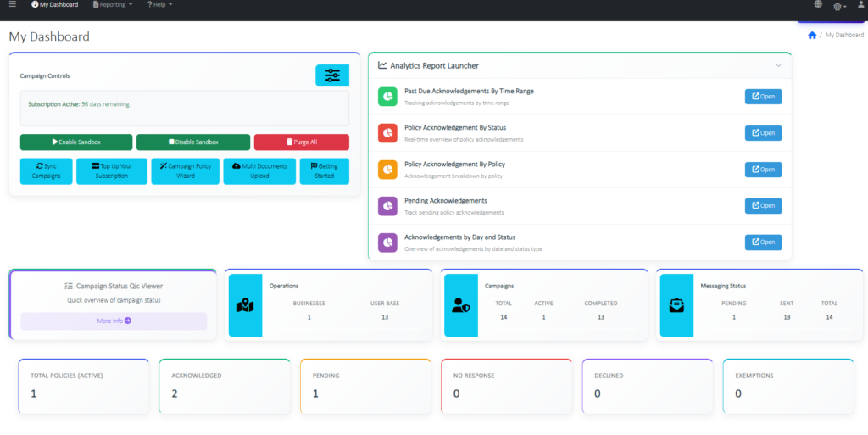Image resolution: width=868 pixels, height=435 pixels.
Task: Enable the Sandbox mode
Action: coord(76,142)
